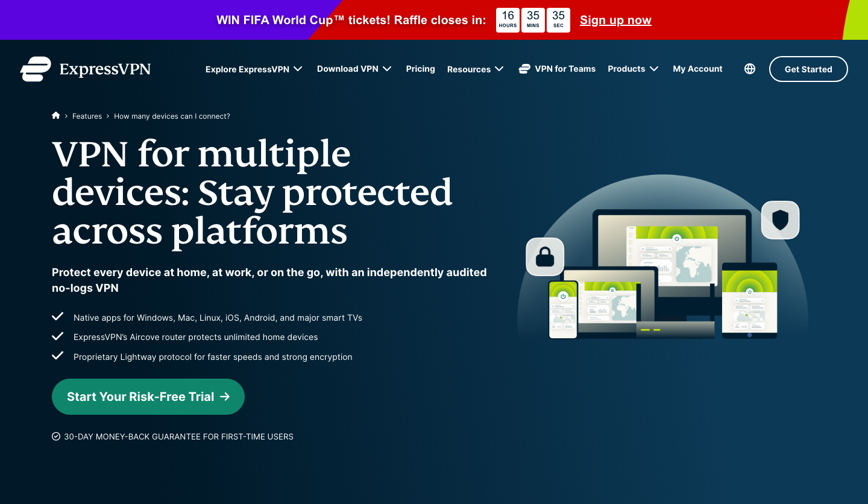Screen dimensions: 868x504
Task: Click the multi-device illustration
Action: 662,257
